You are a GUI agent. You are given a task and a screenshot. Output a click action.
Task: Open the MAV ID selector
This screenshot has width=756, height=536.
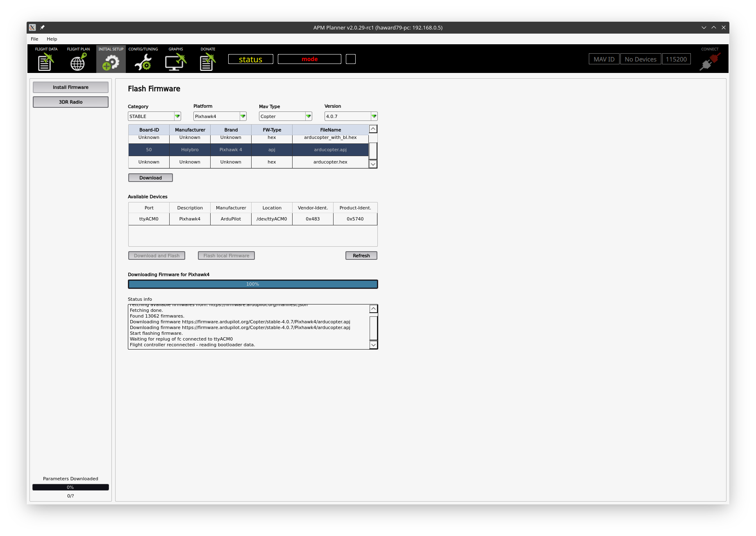(x=604, y=59)
